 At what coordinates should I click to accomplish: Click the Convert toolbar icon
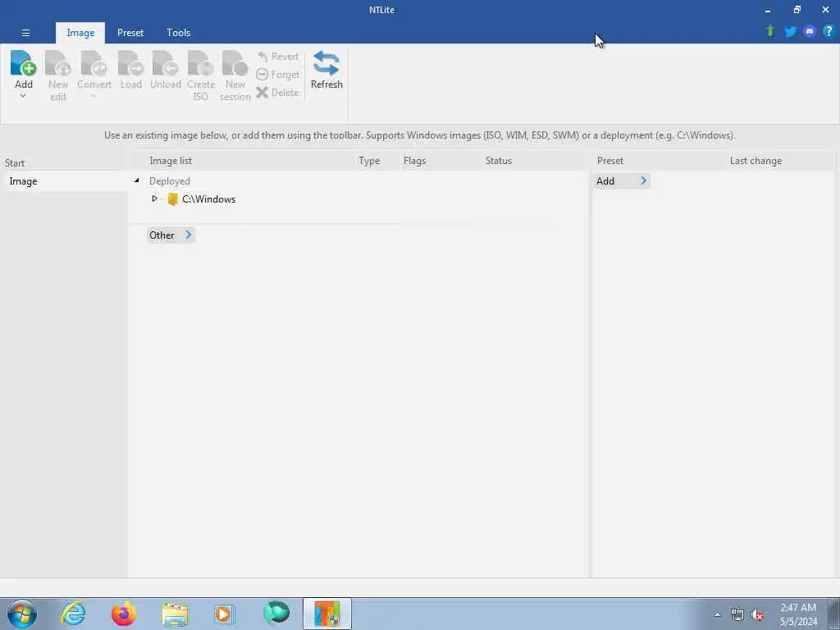click(x=94, y=63)
